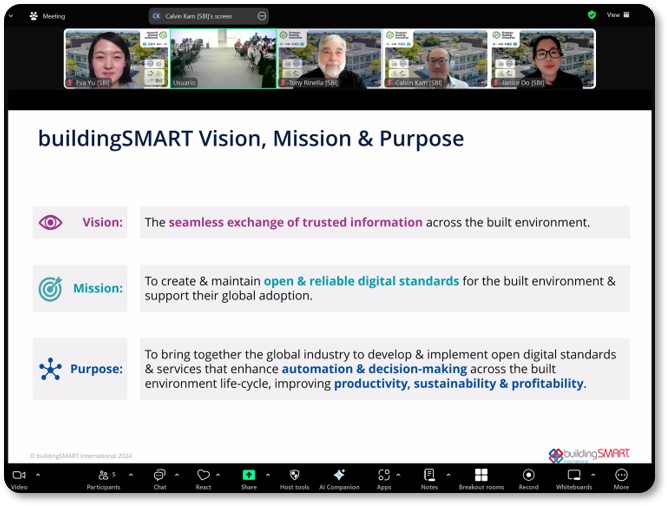Viewport: 668px width, 506px height.
Task: Open the More options menu
Action: [621, 479]
